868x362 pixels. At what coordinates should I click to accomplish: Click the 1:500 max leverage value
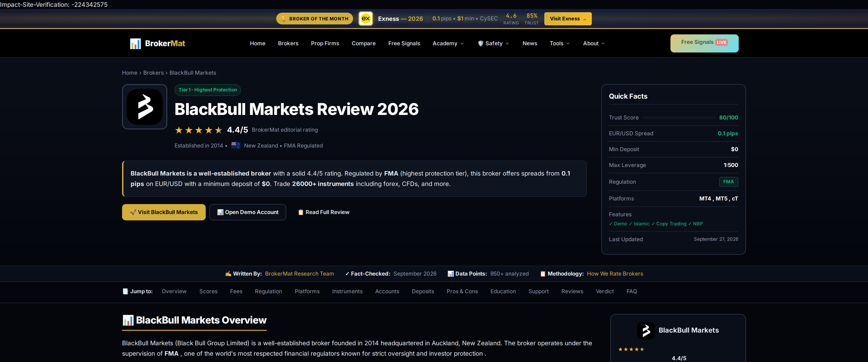[x=731, y=165]
